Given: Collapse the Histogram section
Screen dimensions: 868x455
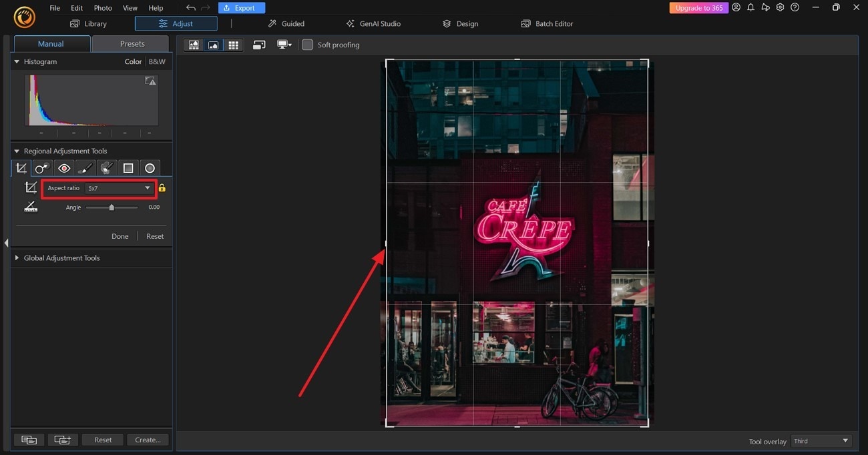Looking at the screenshot, I should (17, 61).
